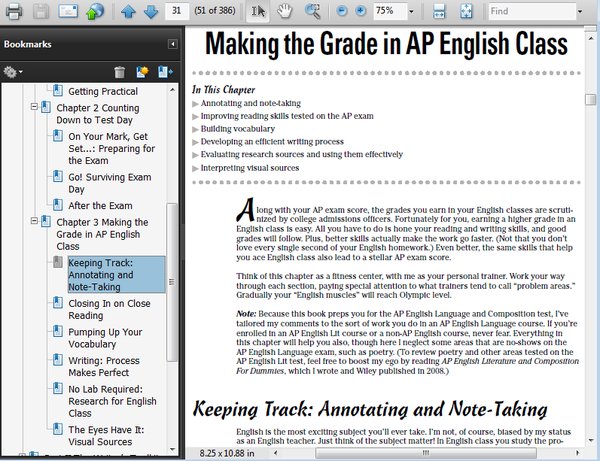Click the Email envelope icon

point(68,11)
